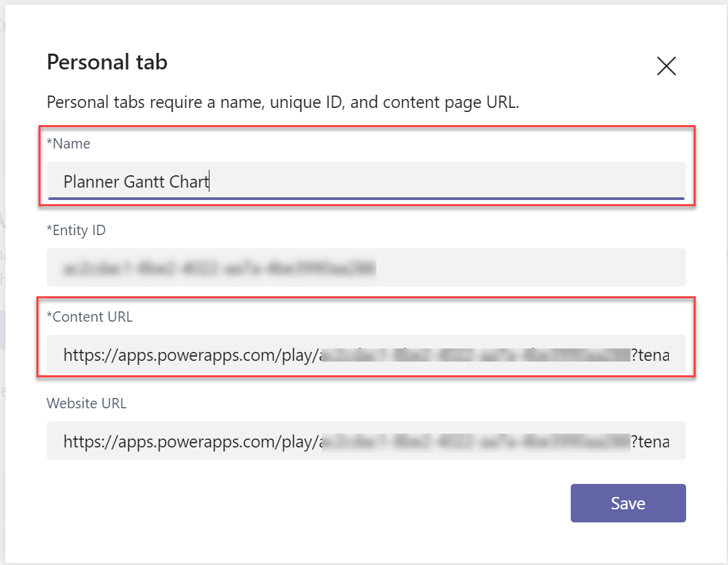
Task: Click the *Entity ID field label
Action: tap(76, 230)
